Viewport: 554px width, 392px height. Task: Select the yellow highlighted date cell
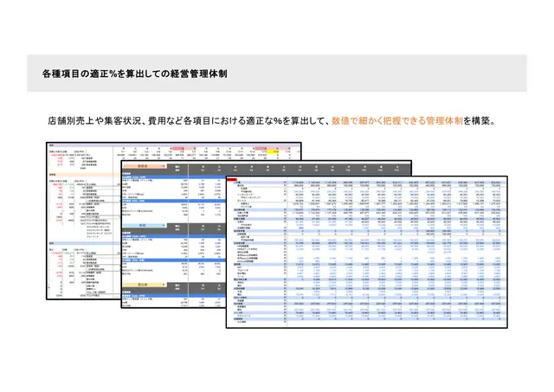273,151
